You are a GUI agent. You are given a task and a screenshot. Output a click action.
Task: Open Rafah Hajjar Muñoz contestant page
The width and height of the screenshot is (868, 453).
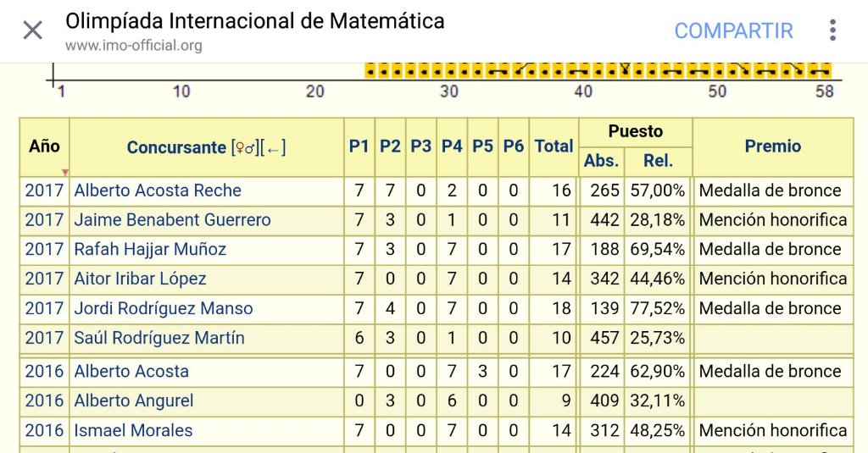point(150,250)
